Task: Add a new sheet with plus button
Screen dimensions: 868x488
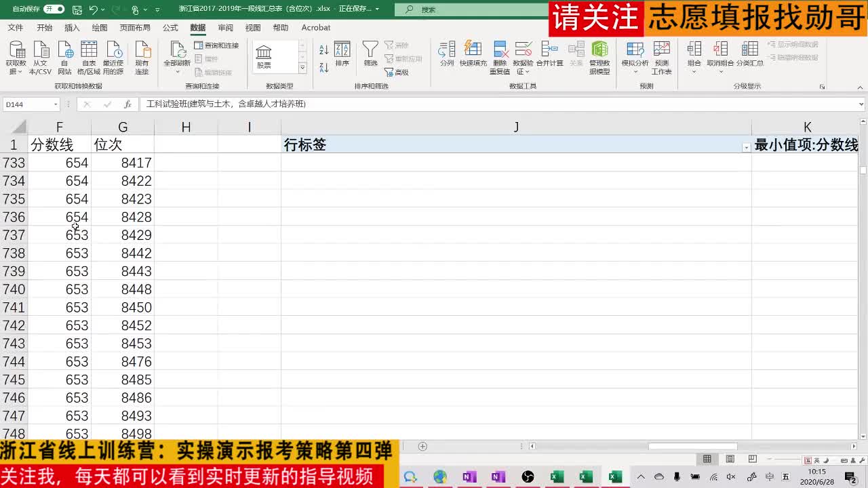Action: (x=422, y=446)
